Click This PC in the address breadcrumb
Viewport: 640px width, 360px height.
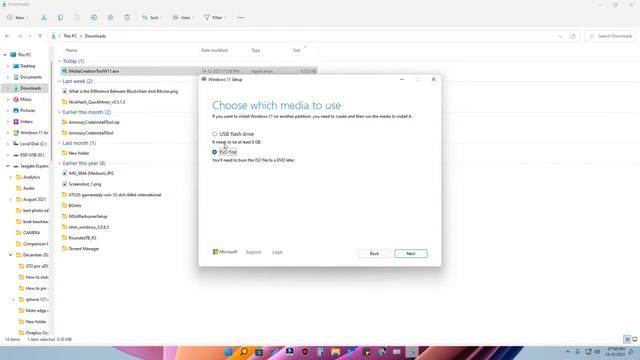(x=70, y=36)
